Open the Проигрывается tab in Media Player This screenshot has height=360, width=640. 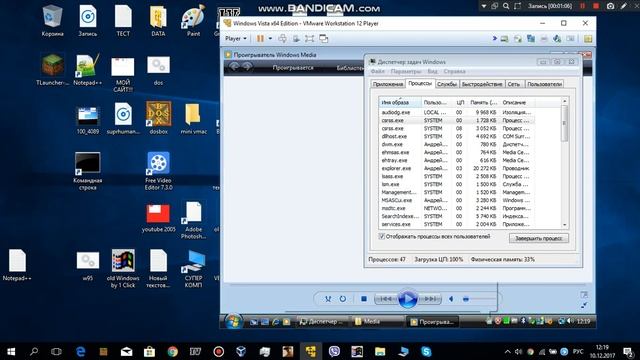(x=293, y=68)
